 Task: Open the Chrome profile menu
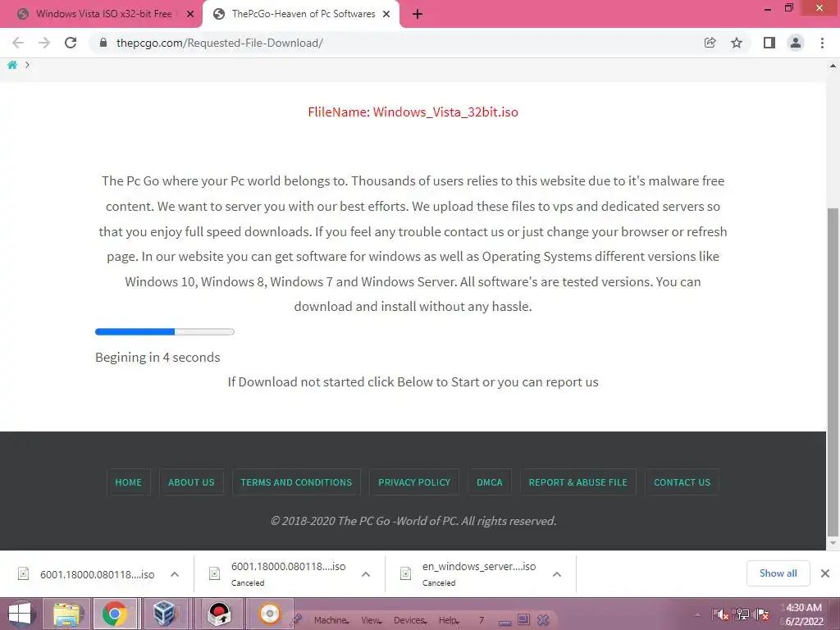coord(796,43)
